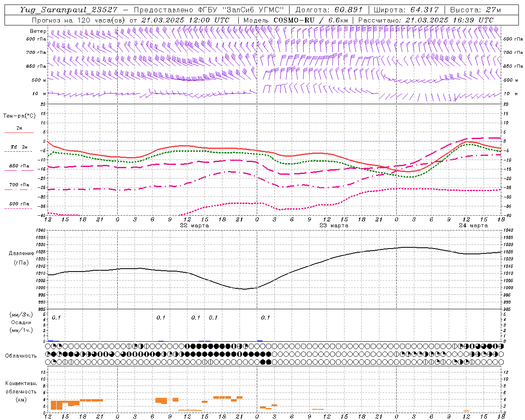The image size is (525, 420).
Task: Select the longitude value Долгота: 60.891
Action: (329, 10)
